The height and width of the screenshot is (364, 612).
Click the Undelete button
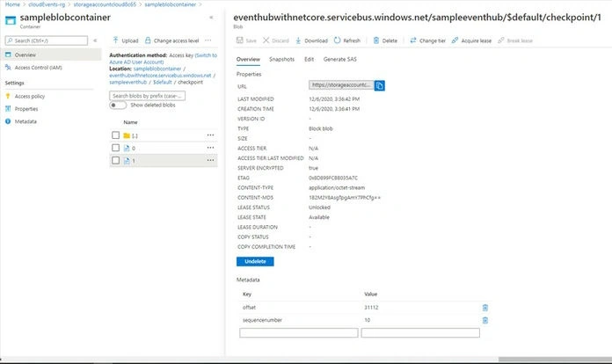pos(255,261)
